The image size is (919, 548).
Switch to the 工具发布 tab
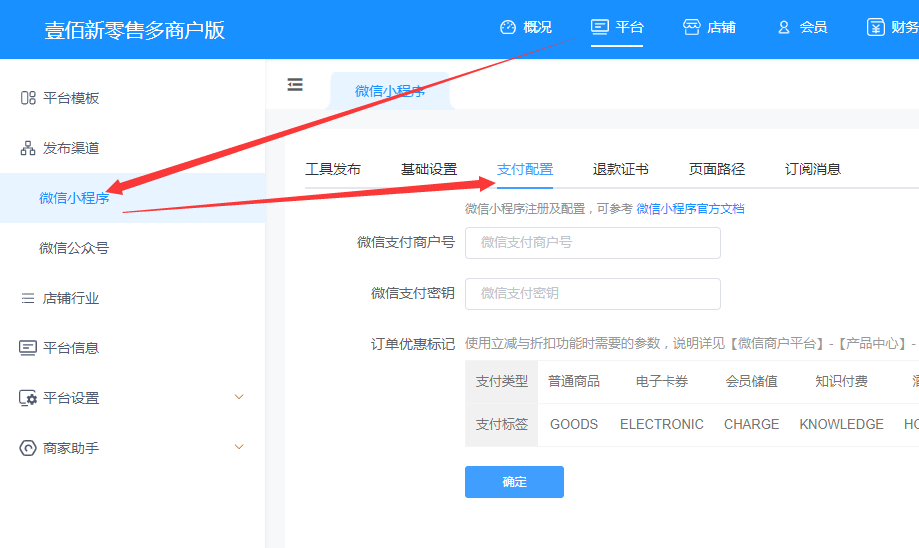pos(333,169)
